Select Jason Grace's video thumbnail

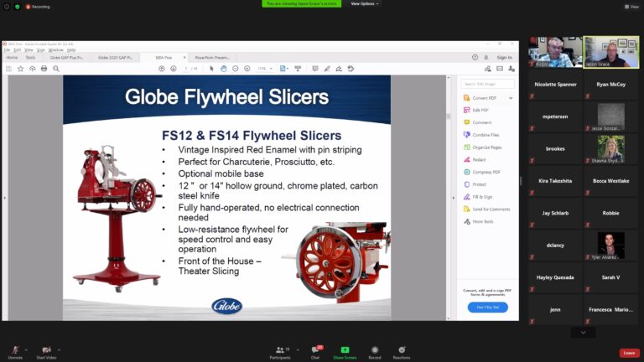(x=611, y=52)
